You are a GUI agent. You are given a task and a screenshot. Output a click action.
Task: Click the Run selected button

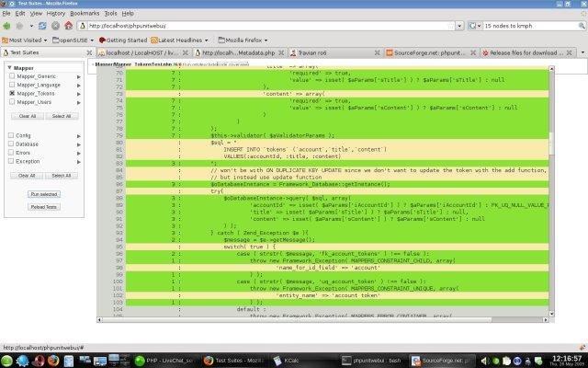coord(44,194)
